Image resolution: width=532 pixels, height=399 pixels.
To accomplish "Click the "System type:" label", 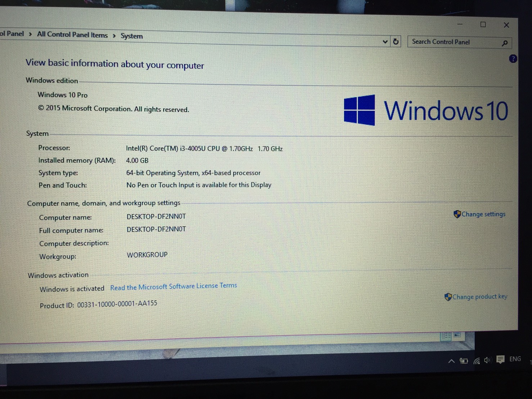I will click(58, 173).
